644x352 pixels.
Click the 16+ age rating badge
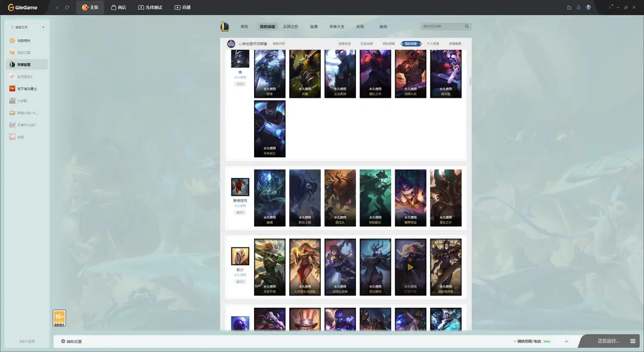tap(59, 319)
